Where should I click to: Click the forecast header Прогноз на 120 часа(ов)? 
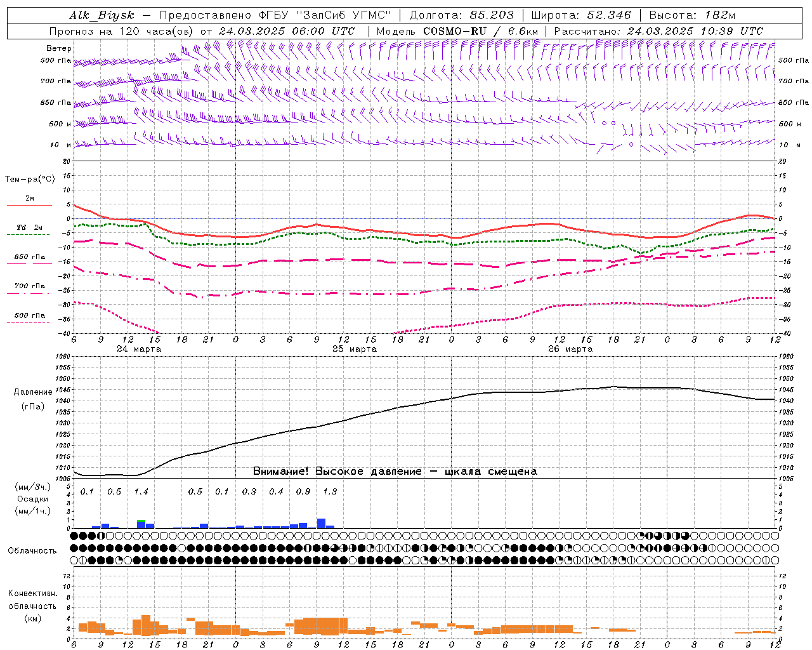pos(122,31)
